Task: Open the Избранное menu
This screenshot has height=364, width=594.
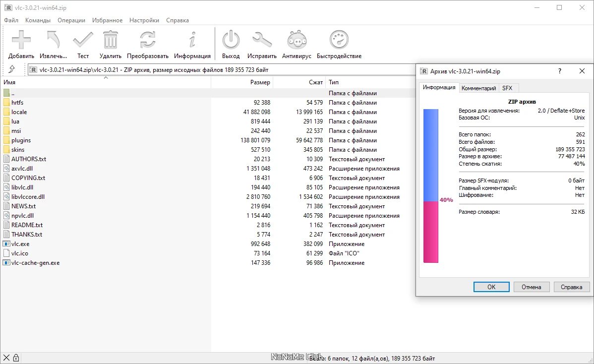Action: pyautogui.click(x=107, y=20)
